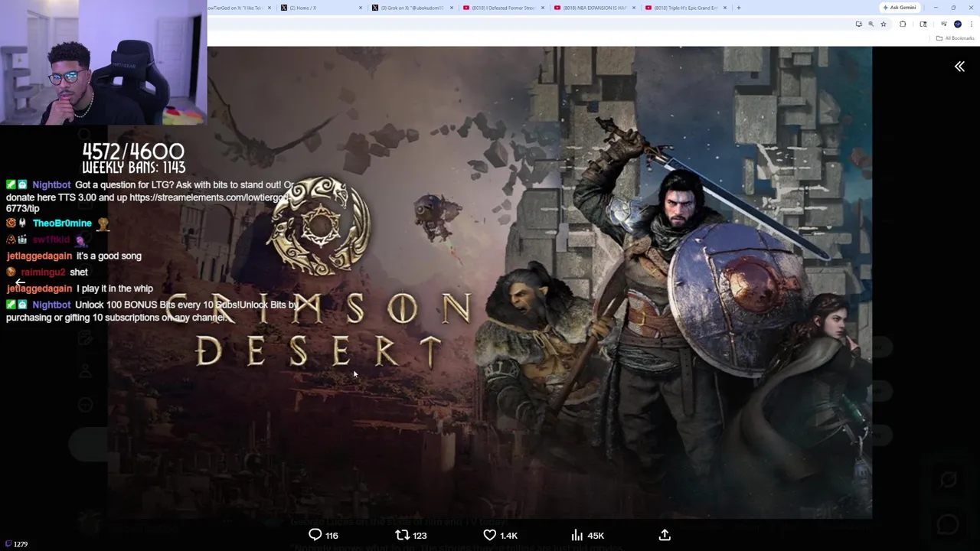The height and width of the screenshot is (551, 980).
Task: Open the zoom magnifier icon in address bar
Action: tap(871, 24)
